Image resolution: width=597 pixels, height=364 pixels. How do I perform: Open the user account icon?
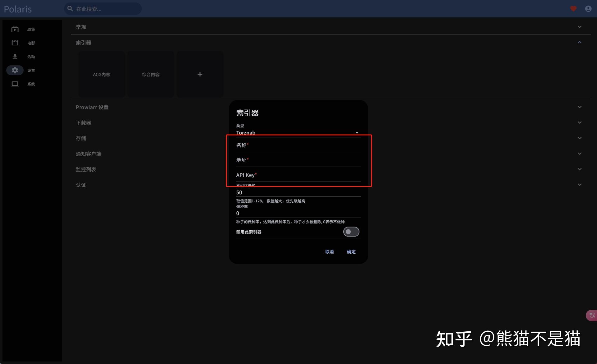coord(588,9)
